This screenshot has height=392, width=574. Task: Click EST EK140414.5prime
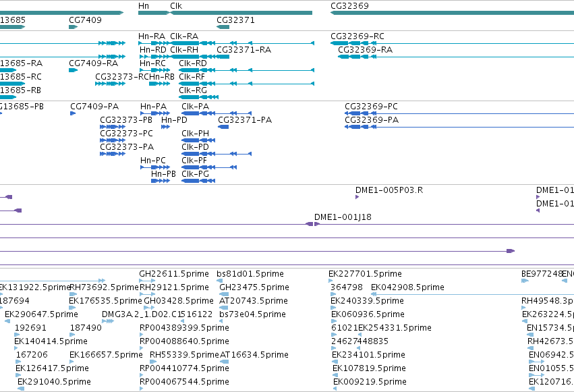51,342
